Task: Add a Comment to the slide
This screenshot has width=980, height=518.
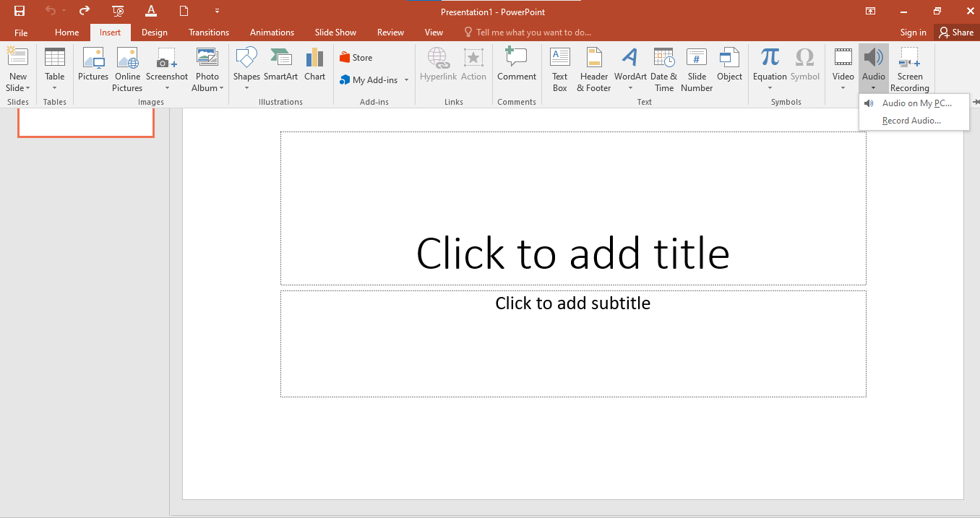Action: [517, 65]
